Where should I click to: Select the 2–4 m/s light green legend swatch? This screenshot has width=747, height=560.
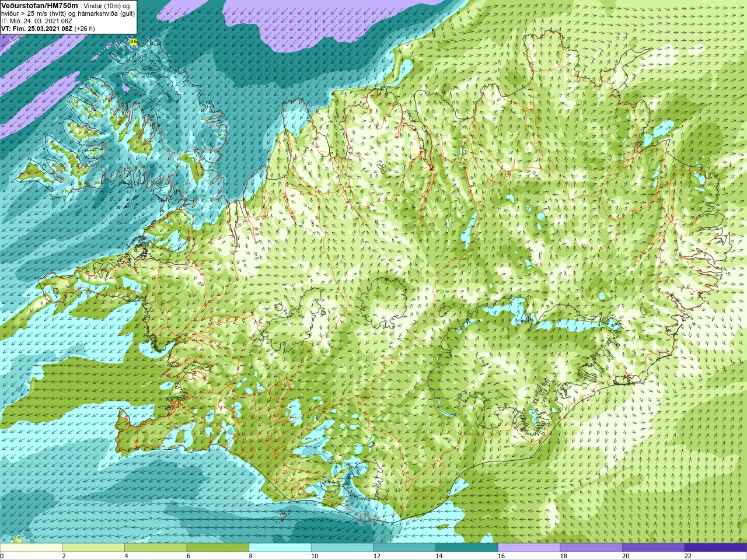tap(93, 548)
